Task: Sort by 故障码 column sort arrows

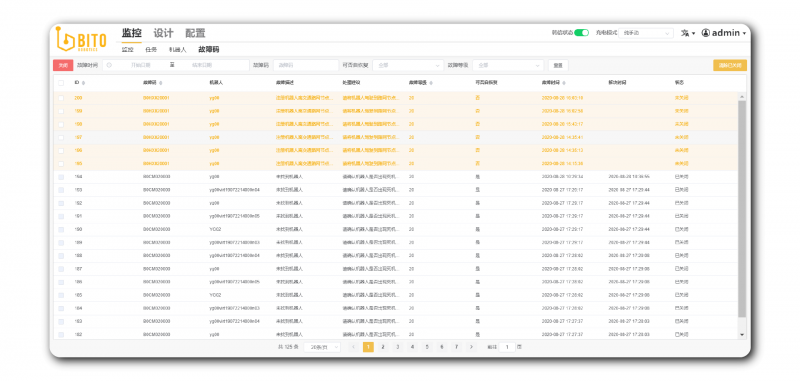Action: [x=161, y=83]
